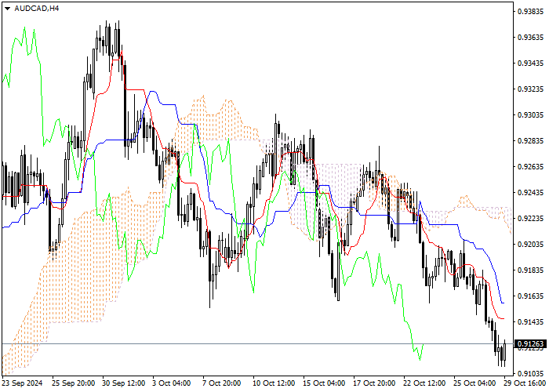Screen dimensions: 549x392
Task: Click the 23 Sep 2024 date label
Action: coord(23,383)
